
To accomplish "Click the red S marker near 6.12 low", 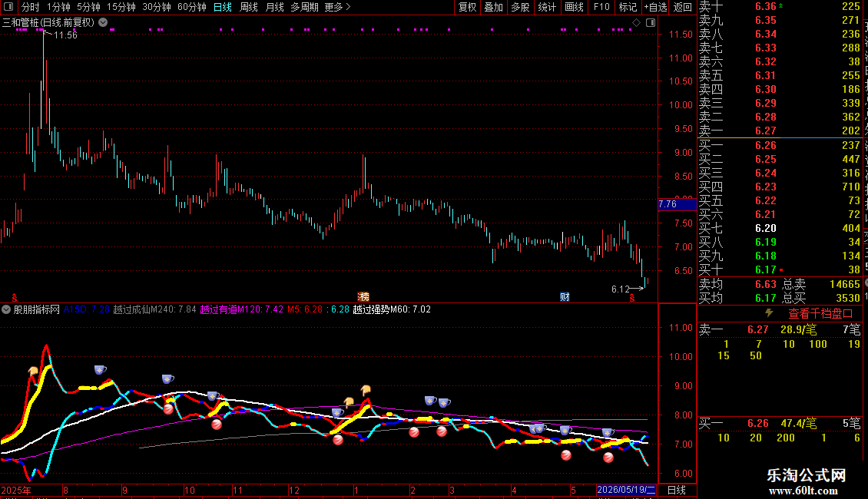I will (x=632, y=298).
